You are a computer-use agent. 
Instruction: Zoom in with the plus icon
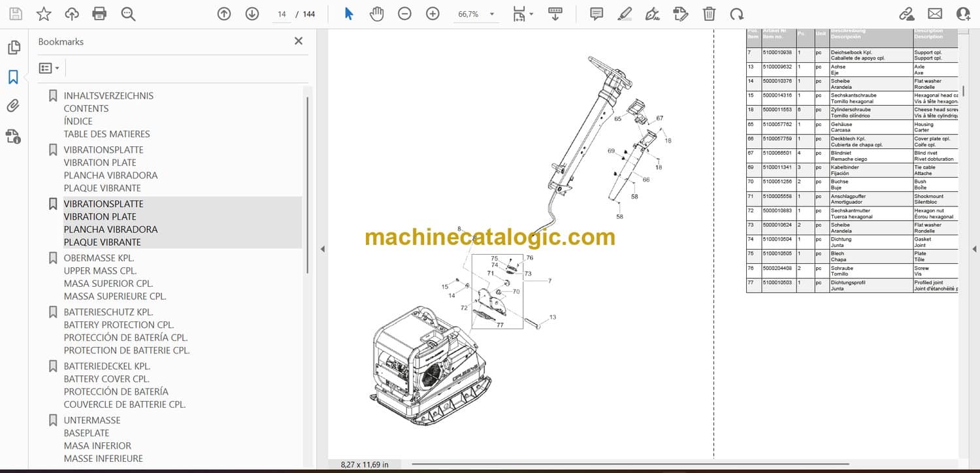point(433,14)
